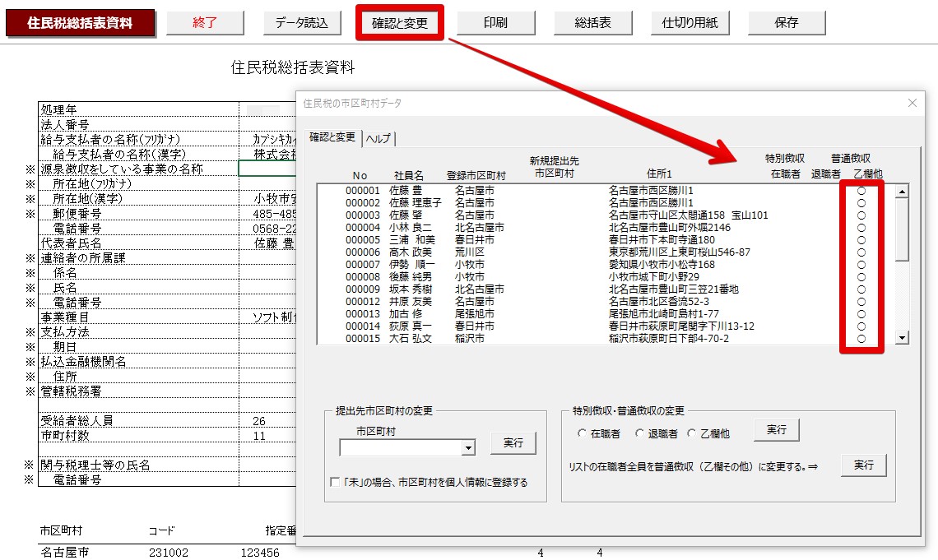Screen dimensions: 938x560
Task: Click the 仕切り用紙 button
Action: point(690,23)
